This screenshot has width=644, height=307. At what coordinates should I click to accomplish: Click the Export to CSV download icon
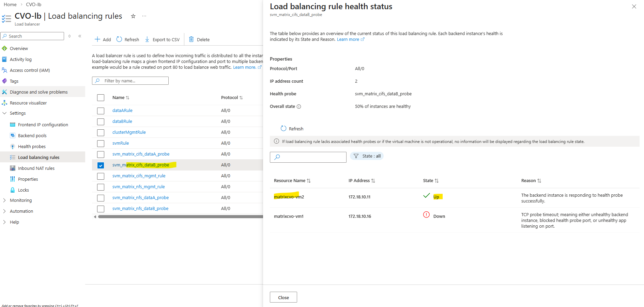tap(147, 39)
